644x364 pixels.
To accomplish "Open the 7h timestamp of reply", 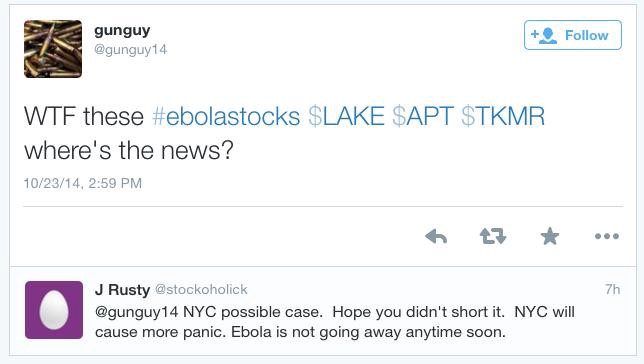I will 612,290.
